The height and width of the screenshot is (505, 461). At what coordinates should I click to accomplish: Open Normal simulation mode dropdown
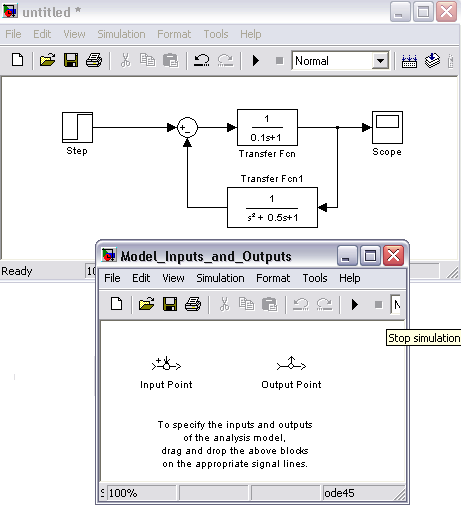[380, 61]
